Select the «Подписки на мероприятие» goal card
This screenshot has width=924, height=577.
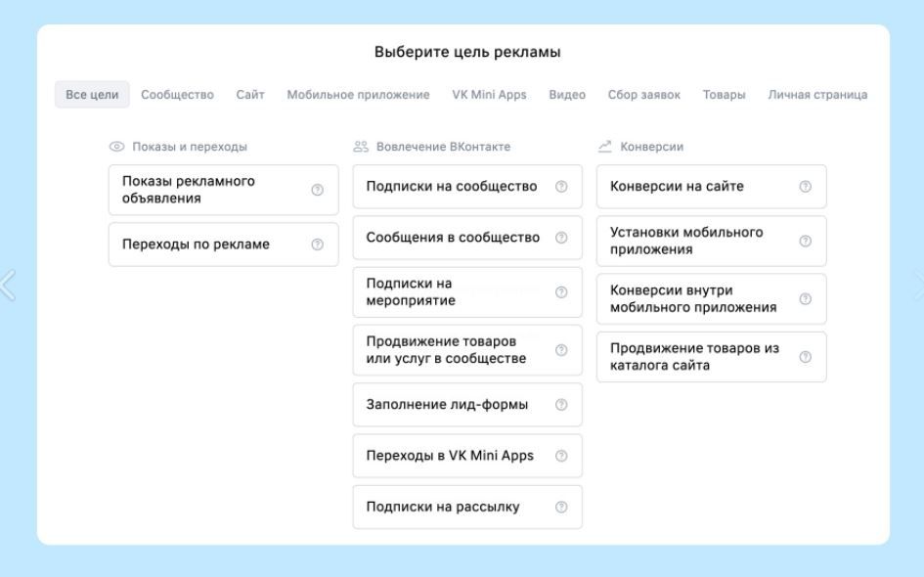pos(450,290)
